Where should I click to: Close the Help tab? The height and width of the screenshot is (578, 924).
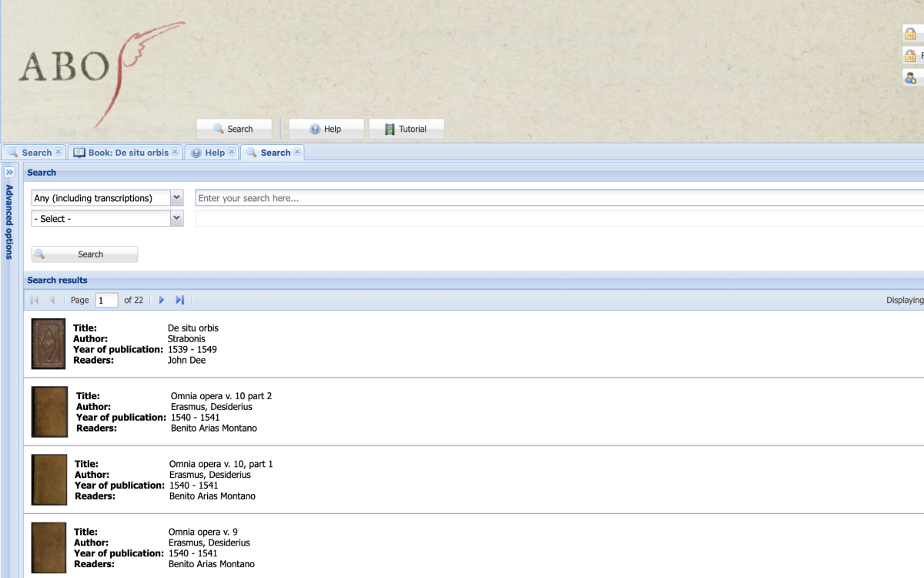point(229,152)
